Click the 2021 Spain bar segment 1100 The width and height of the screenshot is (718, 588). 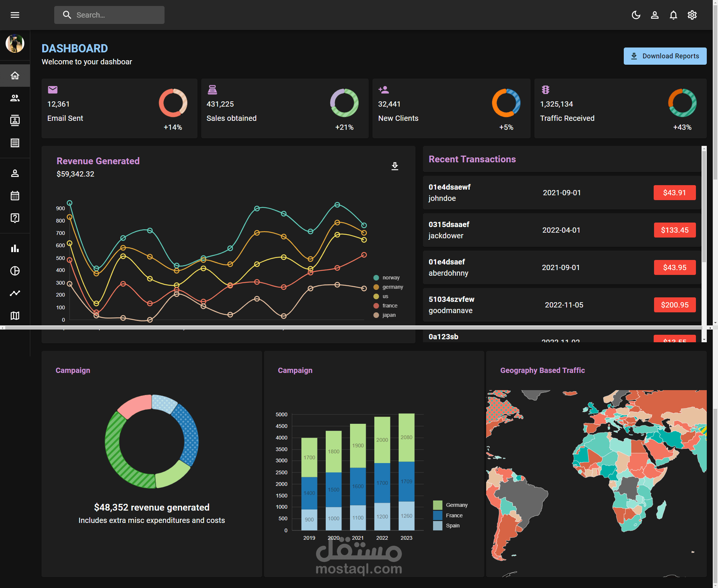tap(358, 518)
